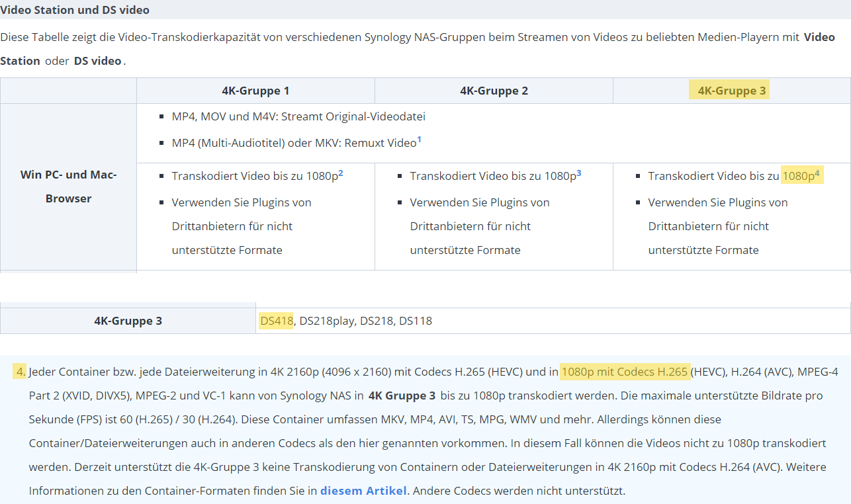
Task: Click bold '4K Gruppe 3' in footnote text
Action: click(x=402, y=396)
